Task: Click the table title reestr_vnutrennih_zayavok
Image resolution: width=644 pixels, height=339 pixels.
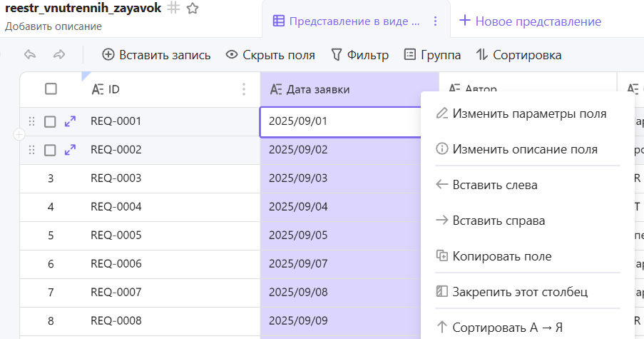Action: (x=83, y=8)
